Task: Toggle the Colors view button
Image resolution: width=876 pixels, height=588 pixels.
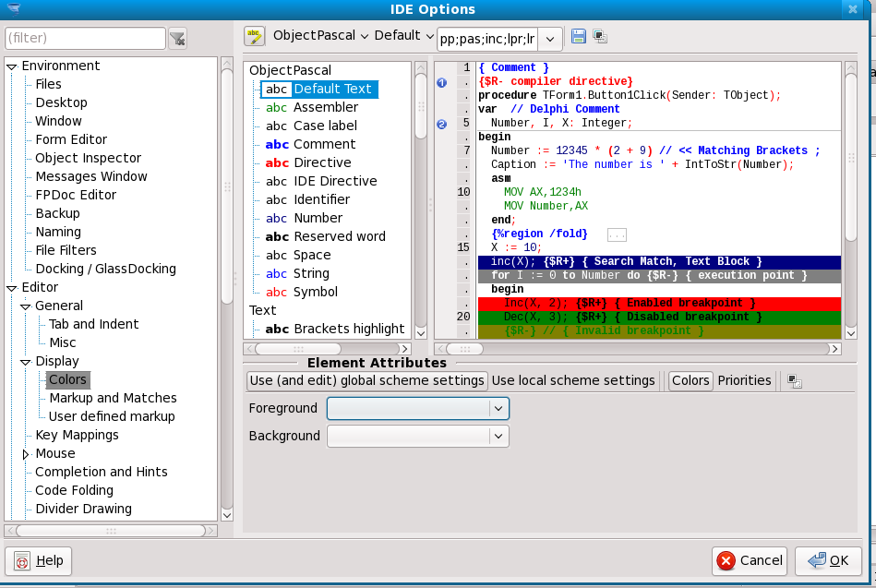Action: pos(690,380)
